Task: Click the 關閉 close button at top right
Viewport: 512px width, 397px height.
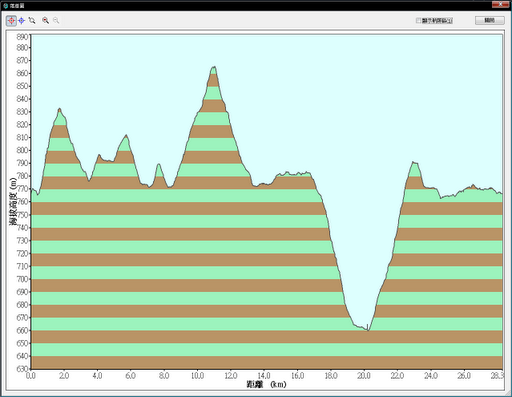Action: 490,20
